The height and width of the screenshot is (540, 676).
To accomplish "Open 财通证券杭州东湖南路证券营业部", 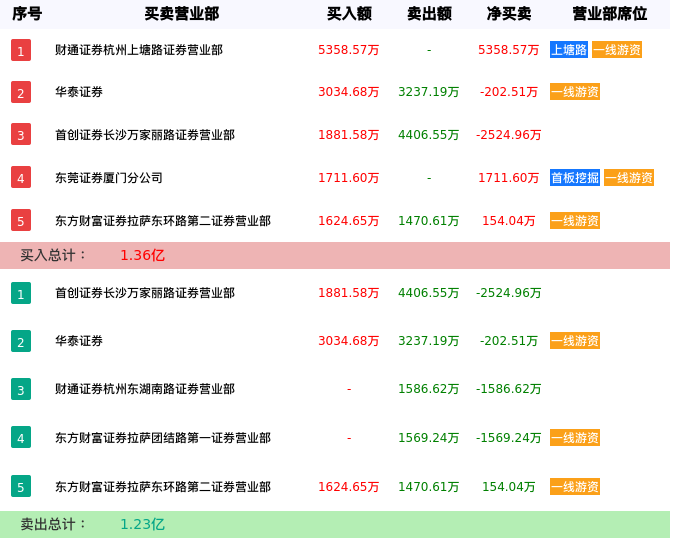I will coord(145,389).
